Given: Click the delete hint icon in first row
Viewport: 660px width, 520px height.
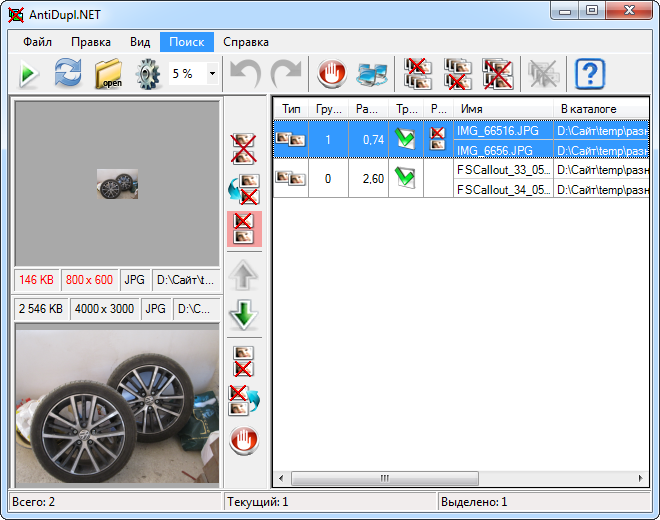Looking at the screenshot, I should point(438,139).
